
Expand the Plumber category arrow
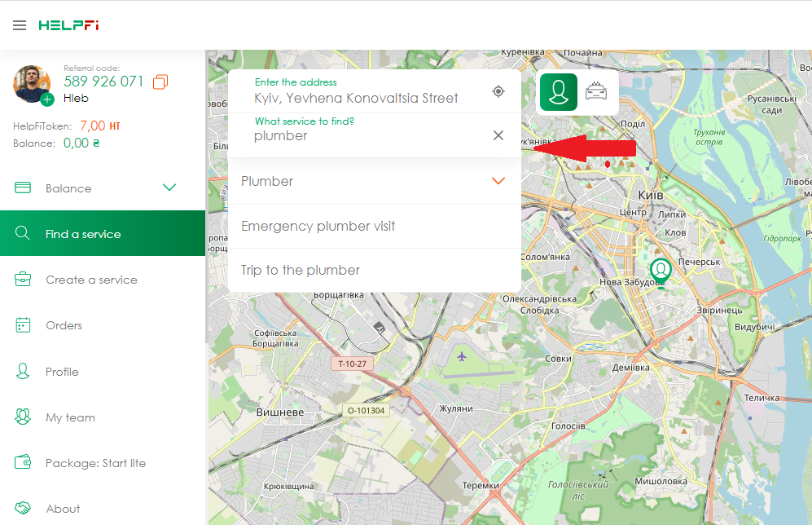point(498,181)
